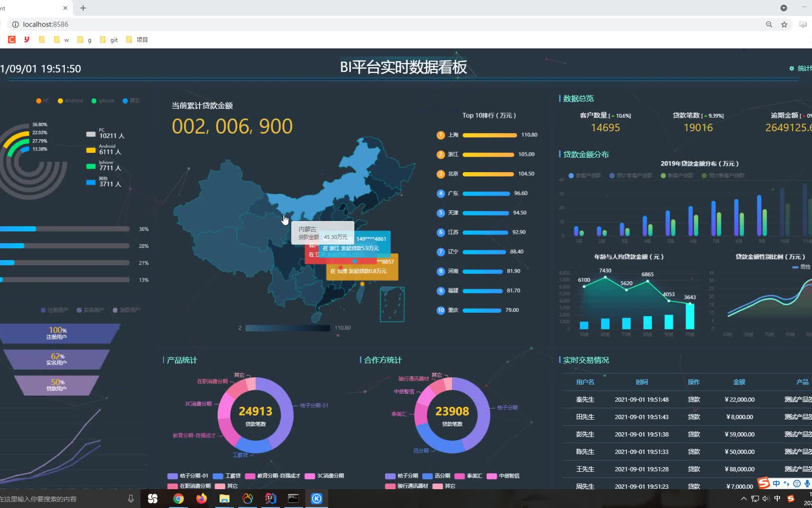
Task: Close the current browser tab
Action: click(x=65, y=8)
